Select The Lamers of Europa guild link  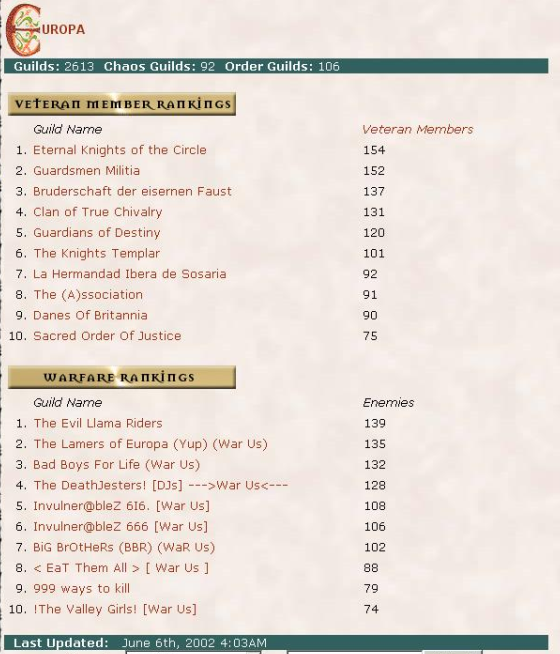[151, 444]
